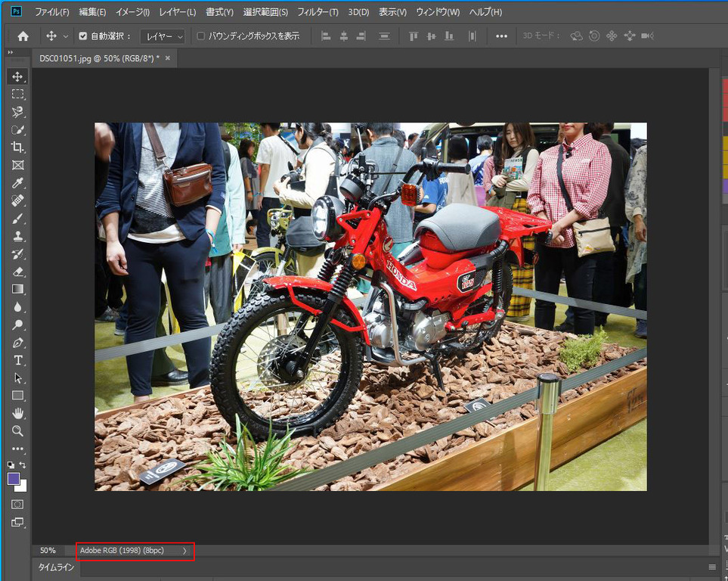Select the Frame tool
This screenshot has height=581, width=728.
(17, 165)
